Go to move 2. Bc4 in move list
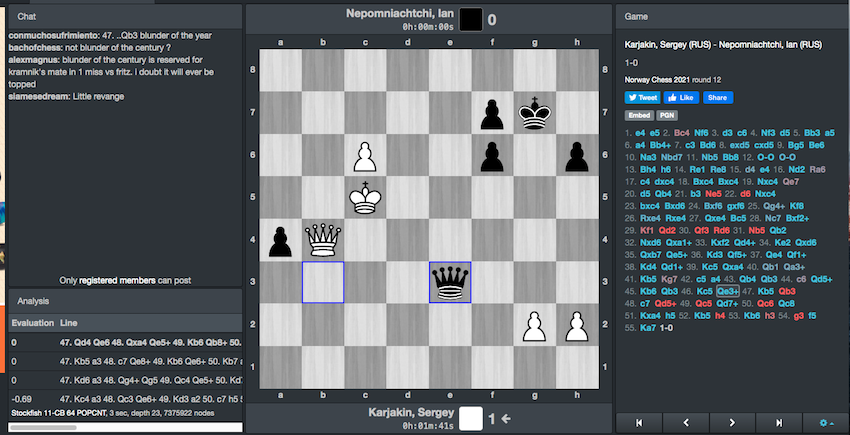Image resolution: width=850 pixels, height=435 pixels. point(682,133)
